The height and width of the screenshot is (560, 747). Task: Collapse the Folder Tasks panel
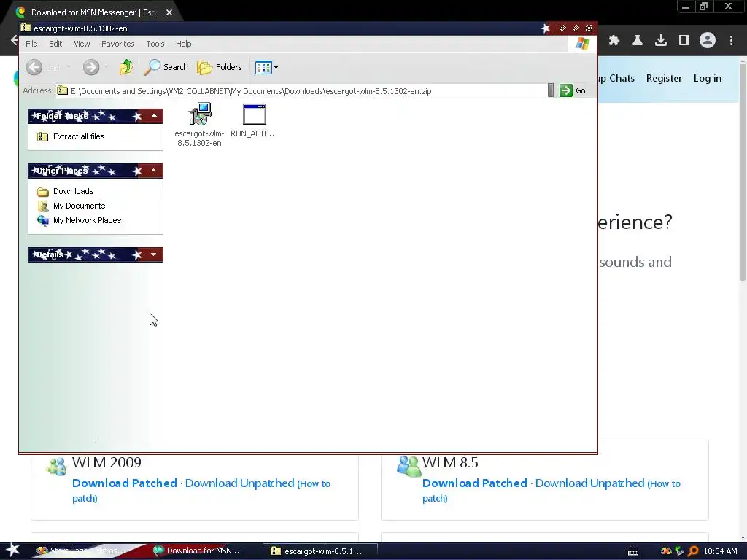pos(154,116)
